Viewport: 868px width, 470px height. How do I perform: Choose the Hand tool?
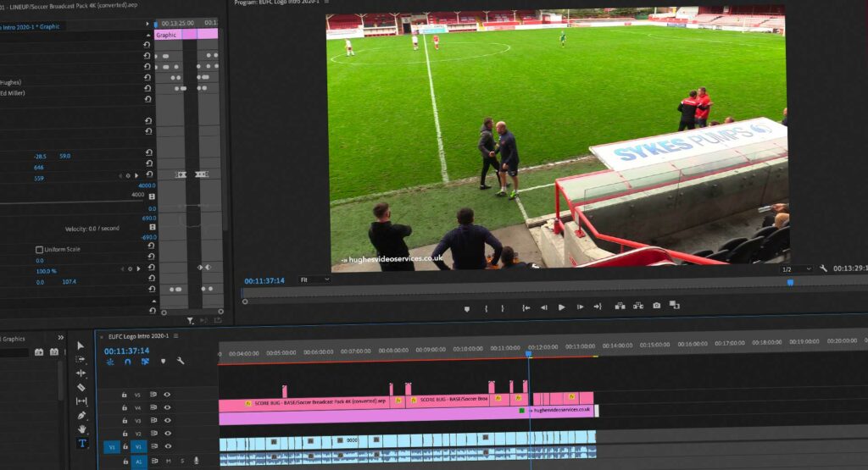81,429
